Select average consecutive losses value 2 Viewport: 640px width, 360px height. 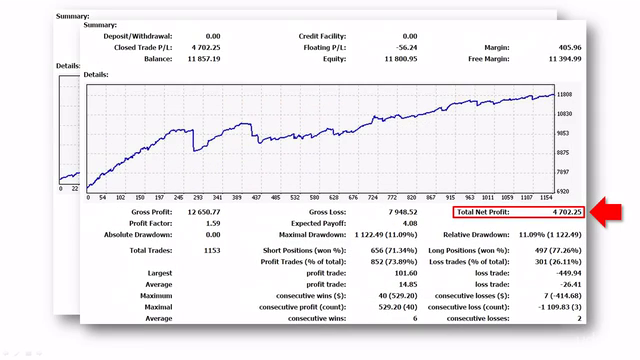click(579, 319)
